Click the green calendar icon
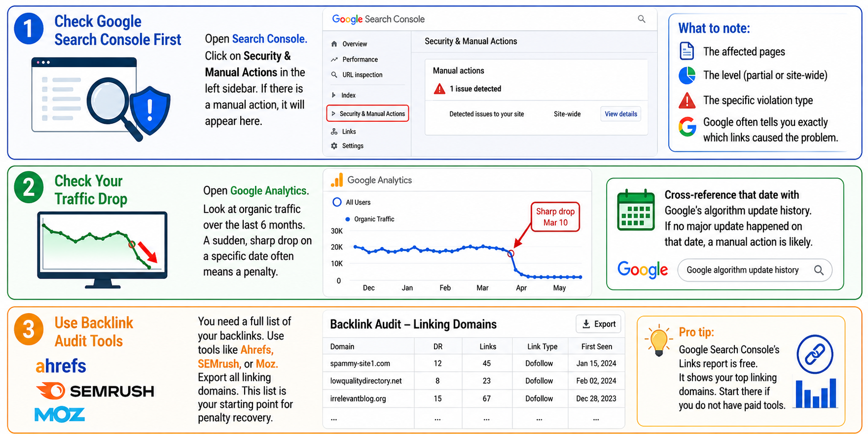This screenshot has height=434, width=868. click(636, 210)
